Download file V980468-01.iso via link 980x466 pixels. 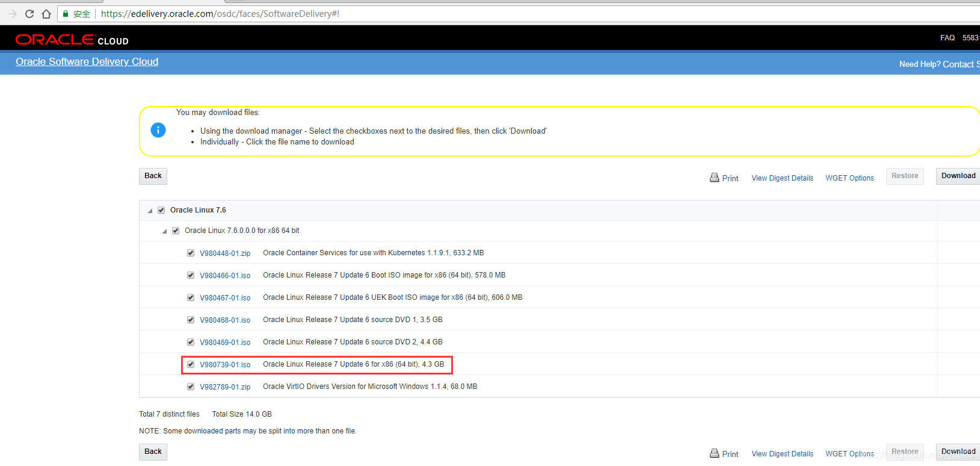click(225, 320)
